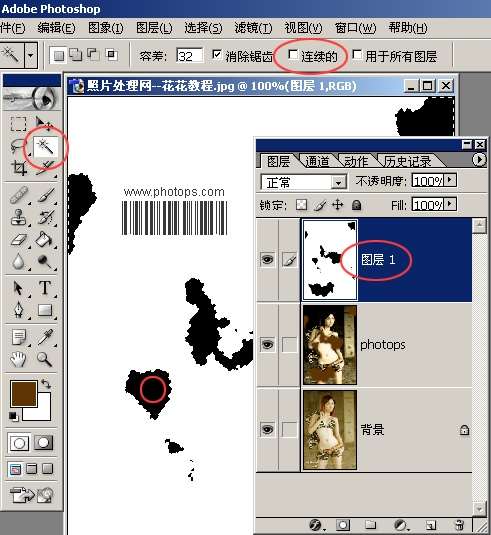Choose the Hand tool

tap(18, 359)
